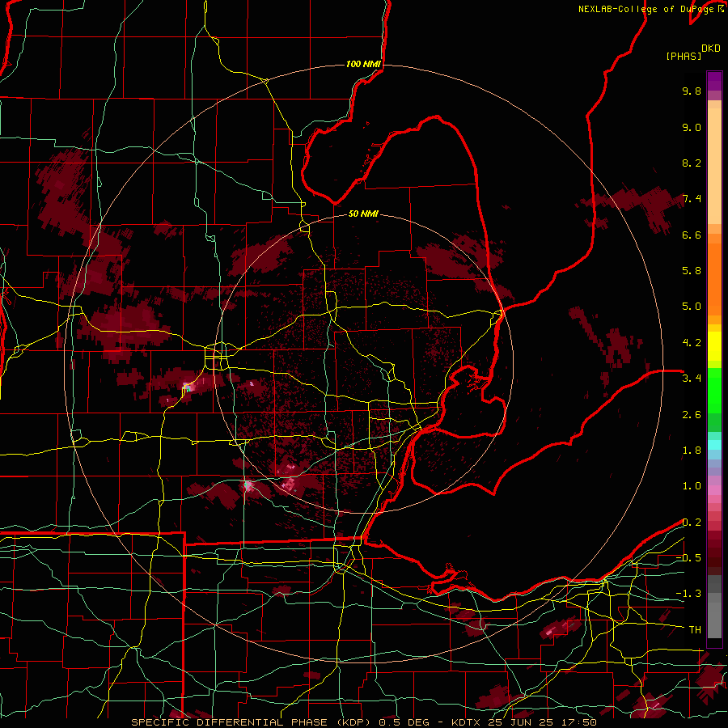Select the 5.0 scale label
Viewport: 728px width, 728px height.
tap(692, 307)
